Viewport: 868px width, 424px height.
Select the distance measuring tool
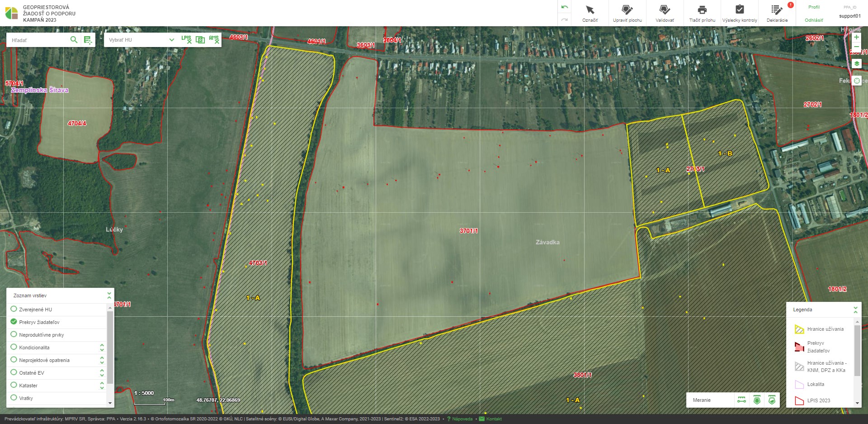tap(741, 400)
